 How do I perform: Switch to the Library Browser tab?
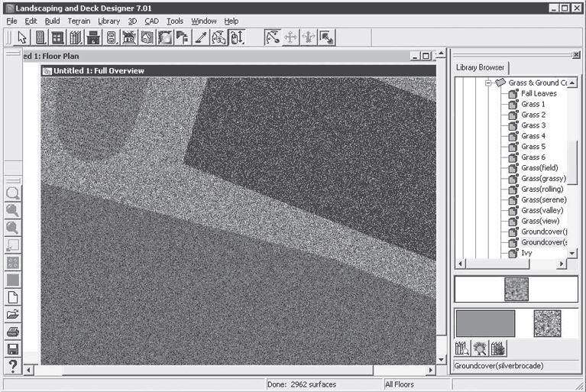click(x=480, y=68)
